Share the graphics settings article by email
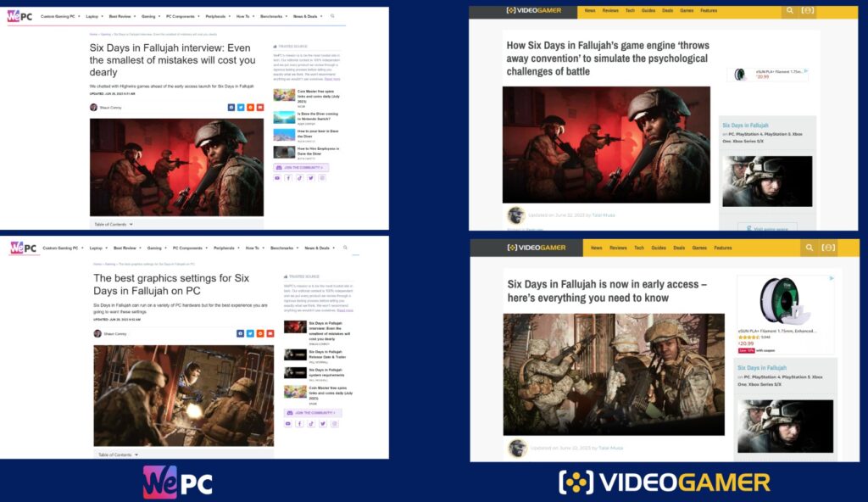 point(270,333)
